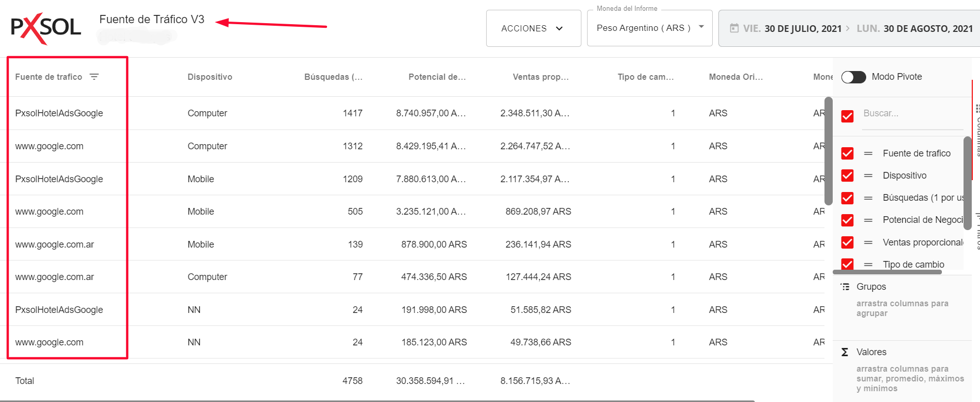The width and height of the screenshot is (980, 402).
Task: Sort by the Búsquedas column header
Action: pyautogui.click(x=333, y=77)
